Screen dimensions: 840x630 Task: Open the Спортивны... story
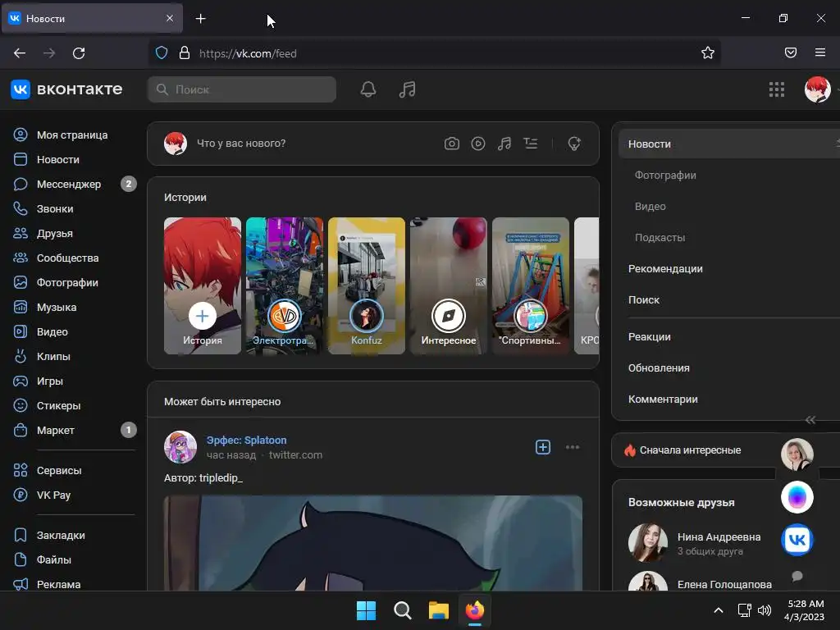point(531,285)
